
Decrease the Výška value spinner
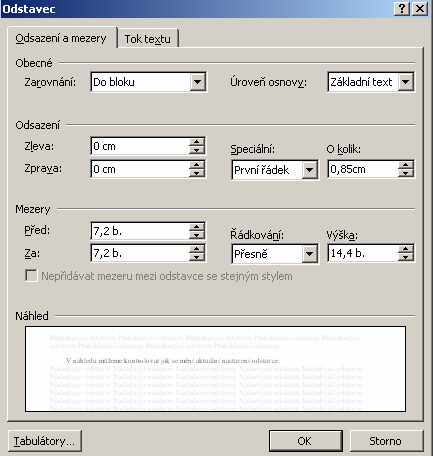point(406,257)
